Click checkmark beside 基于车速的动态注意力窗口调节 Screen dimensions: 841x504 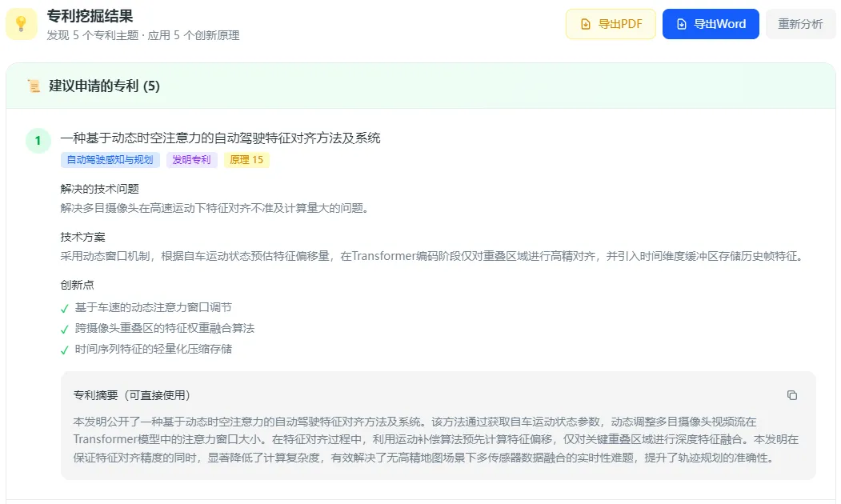click(x=65, y=308)
